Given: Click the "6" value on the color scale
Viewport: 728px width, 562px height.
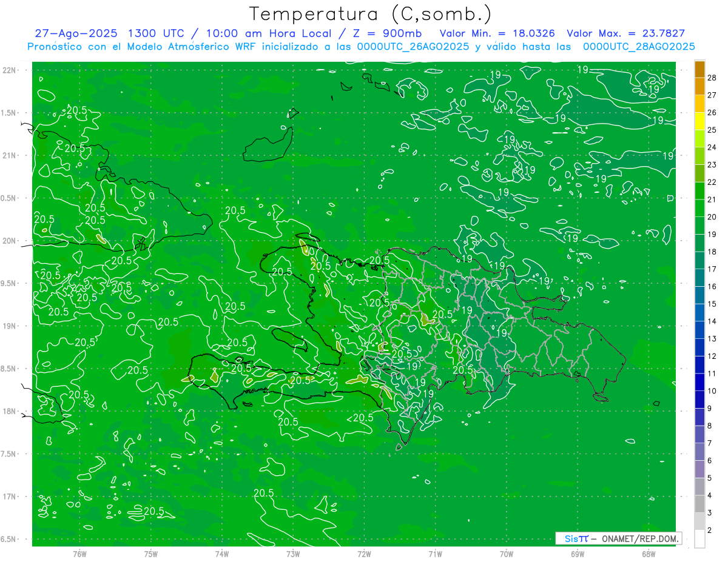Looking at the screenshot, I should (710, 461).
